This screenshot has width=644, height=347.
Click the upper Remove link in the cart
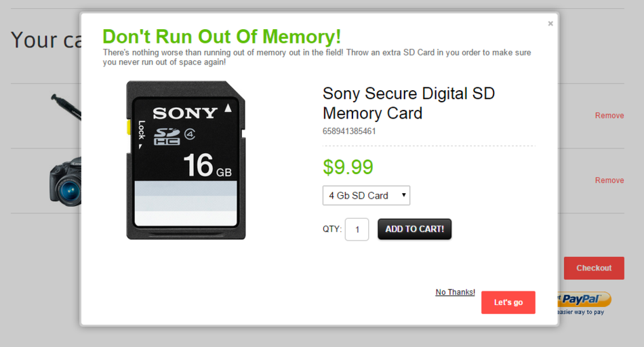pyautogui.click(x=609, y=116)
